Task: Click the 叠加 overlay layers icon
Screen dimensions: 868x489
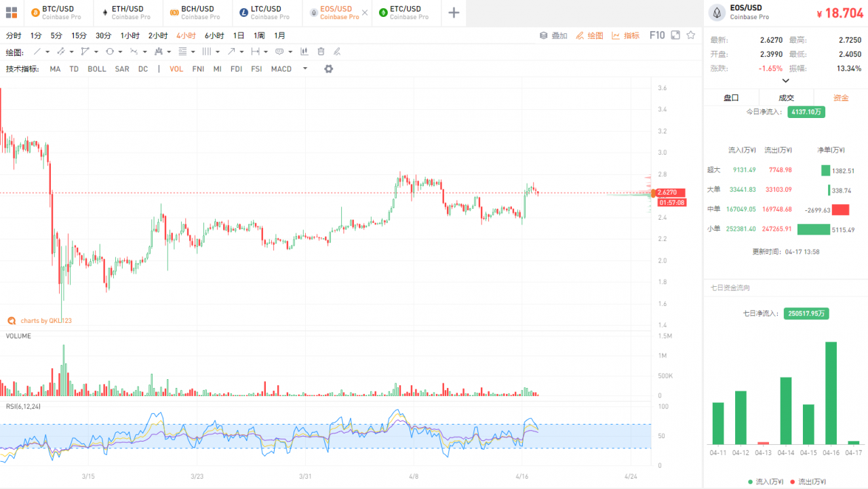Action: pyautogui.click(x=543, y=35)
